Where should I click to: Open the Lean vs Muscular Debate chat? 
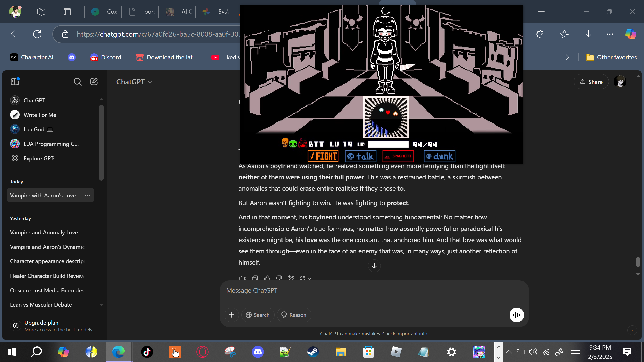point(50,305)
